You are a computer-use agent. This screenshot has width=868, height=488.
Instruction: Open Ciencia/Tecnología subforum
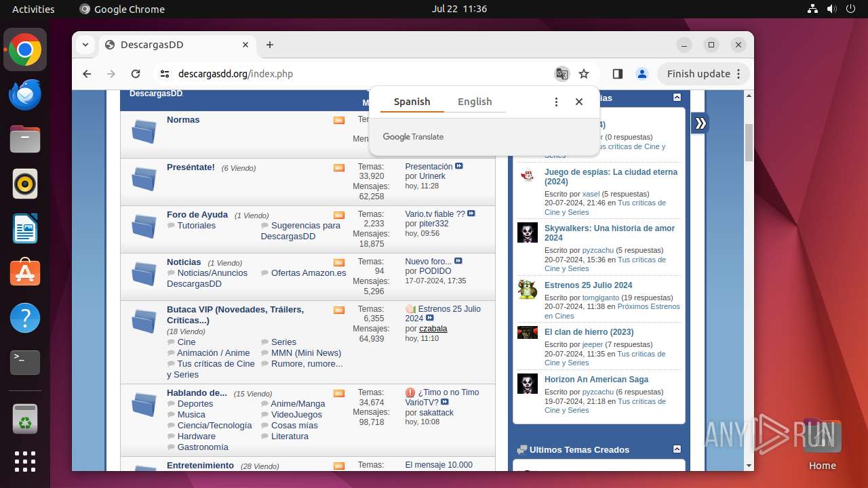[x=214, y=425]
